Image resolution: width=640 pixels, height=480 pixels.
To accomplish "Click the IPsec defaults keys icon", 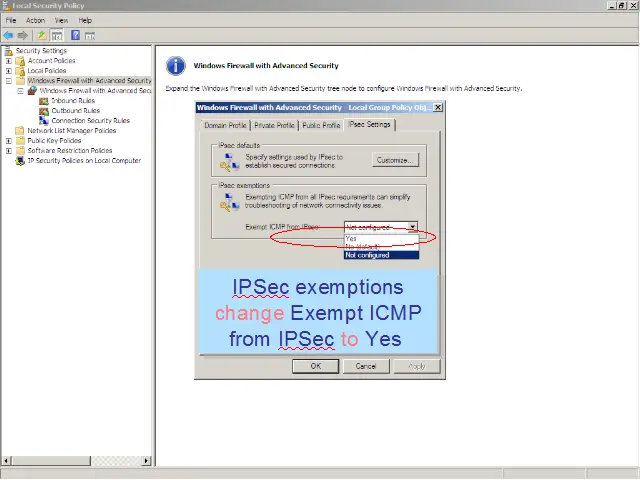I will (x=230, y=162).
